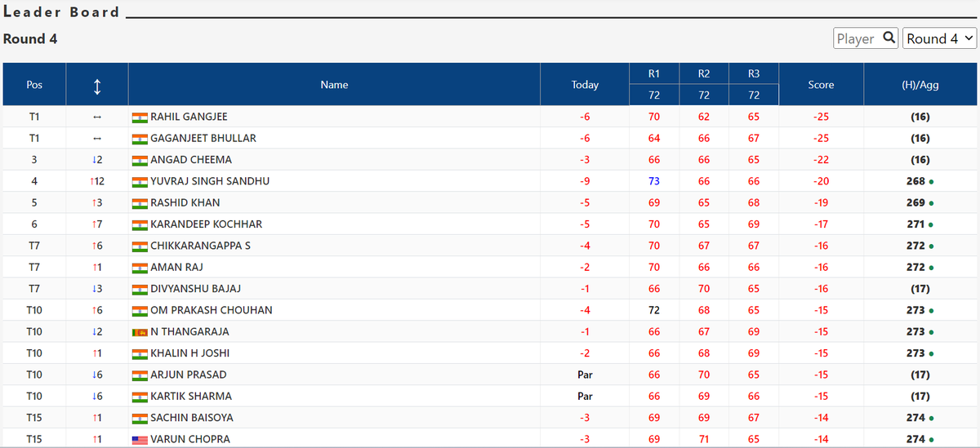Image resolution: width=980 pixels, height=448 pixels.
Task: Click the flag next to Yuvraj Singh Sandhu
Action: [x=140, y=182]
